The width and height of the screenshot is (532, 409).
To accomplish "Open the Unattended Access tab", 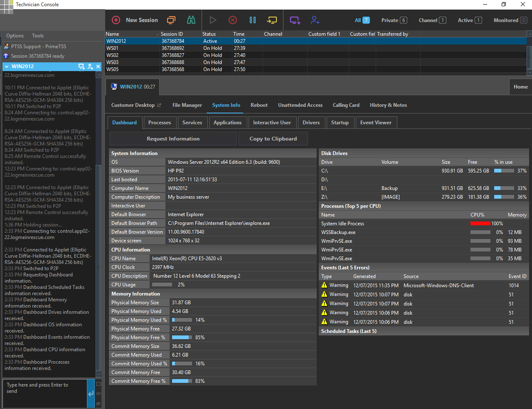I will click(300, 105).
